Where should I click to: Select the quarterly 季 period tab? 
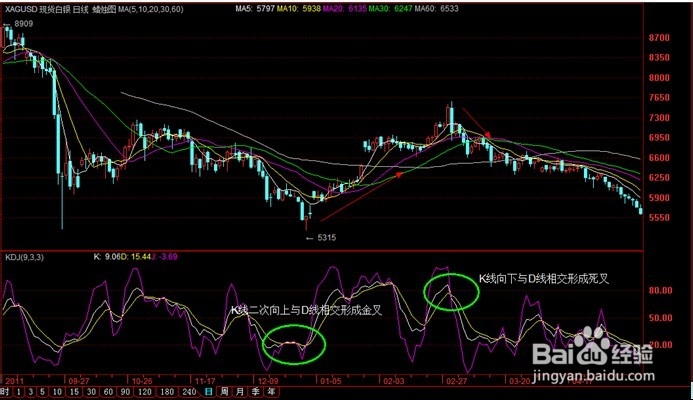coord(255,392)
